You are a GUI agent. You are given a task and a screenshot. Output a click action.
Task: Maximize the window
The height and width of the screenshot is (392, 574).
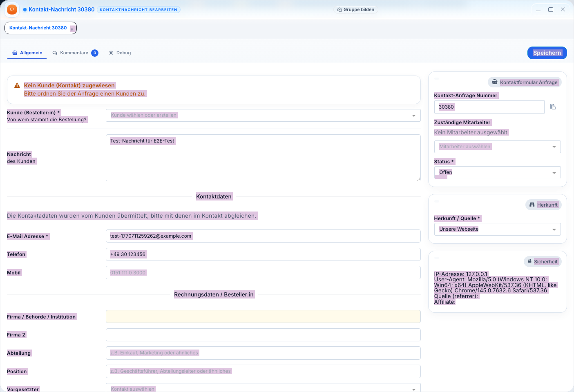point(551,9)
